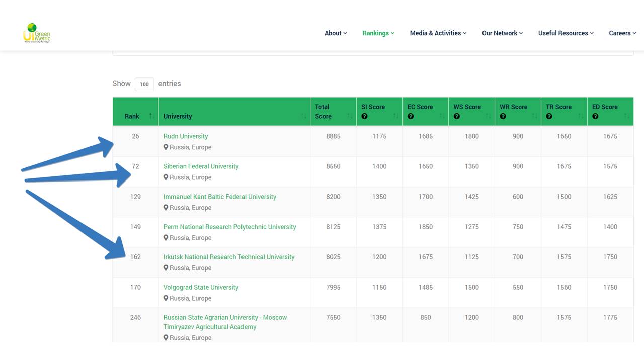Sort table by Rank column arrows

point(151,116)
